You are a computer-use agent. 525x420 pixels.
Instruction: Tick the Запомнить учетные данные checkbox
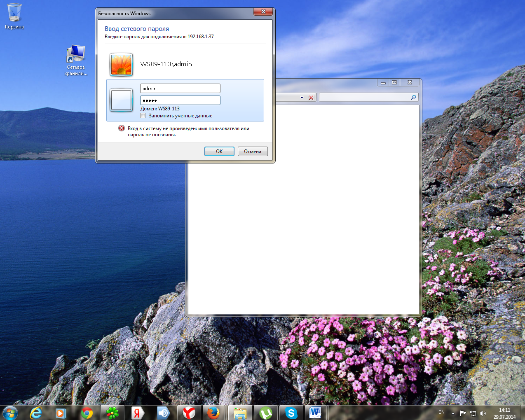(x=143, y=116)
